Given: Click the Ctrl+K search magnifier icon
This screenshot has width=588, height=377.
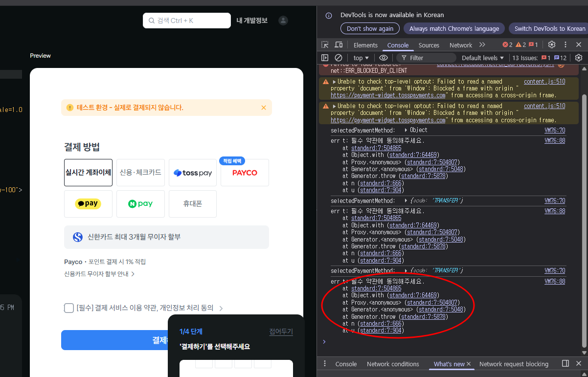Looking at the screenshot, I should point(152,21).
